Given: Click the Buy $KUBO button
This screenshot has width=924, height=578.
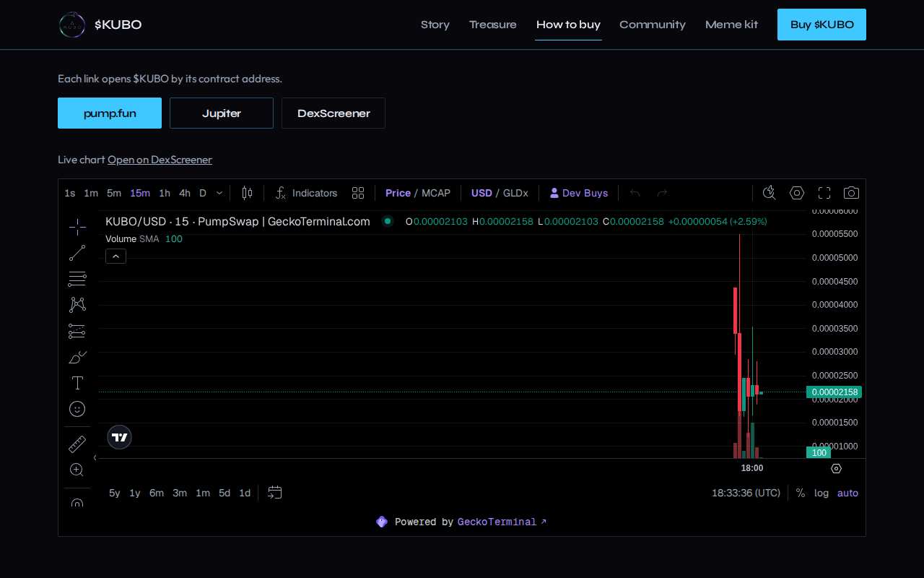Looking at the screenshot, I should click(x=821, y=25).
